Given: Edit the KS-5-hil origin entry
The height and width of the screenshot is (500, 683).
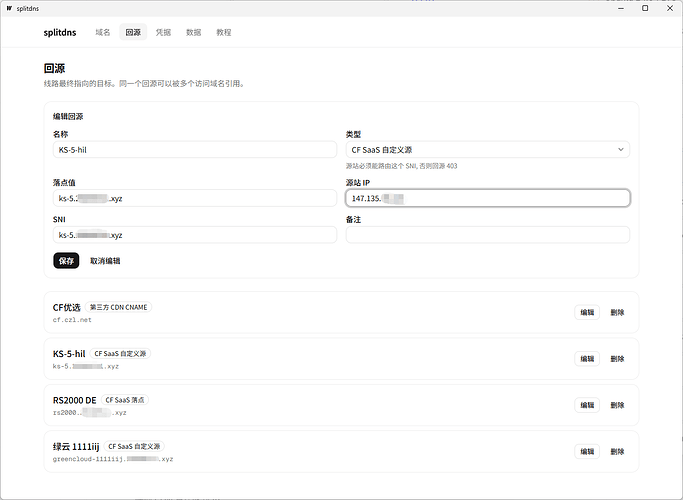Looking at the screenshot, I should click(x=587, y=358).
